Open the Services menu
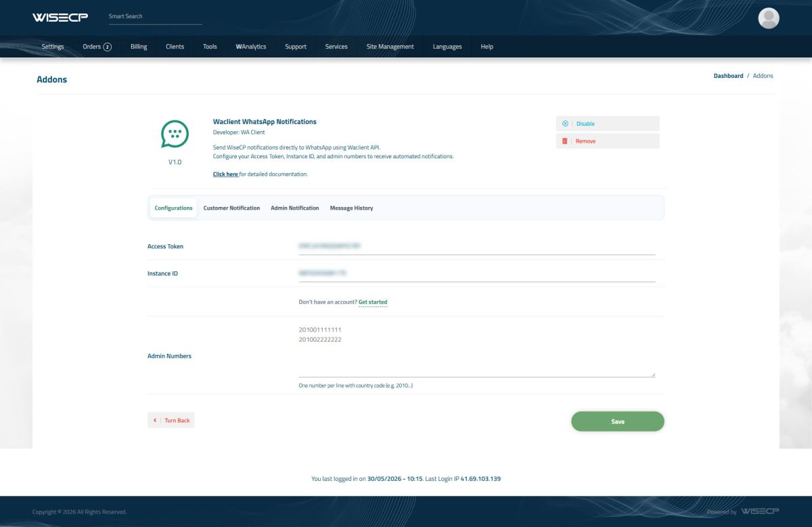 tap(336, 47)
